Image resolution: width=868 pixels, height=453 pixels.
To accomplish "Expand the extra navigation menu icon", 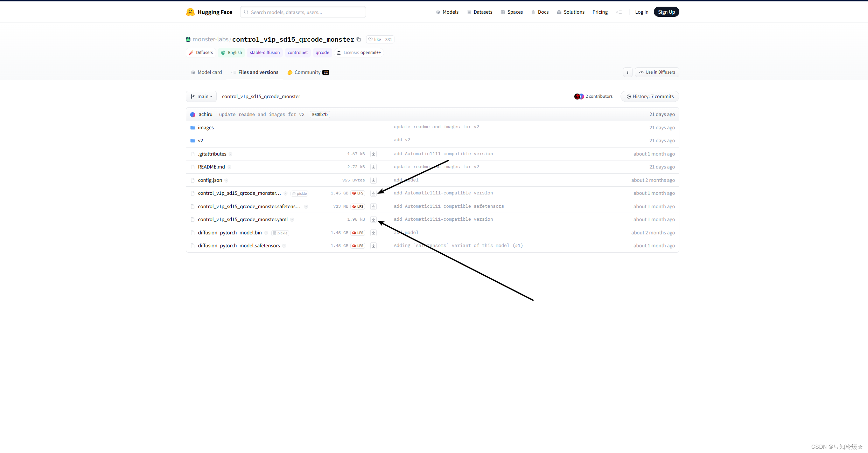I will [x=619, y=12].
